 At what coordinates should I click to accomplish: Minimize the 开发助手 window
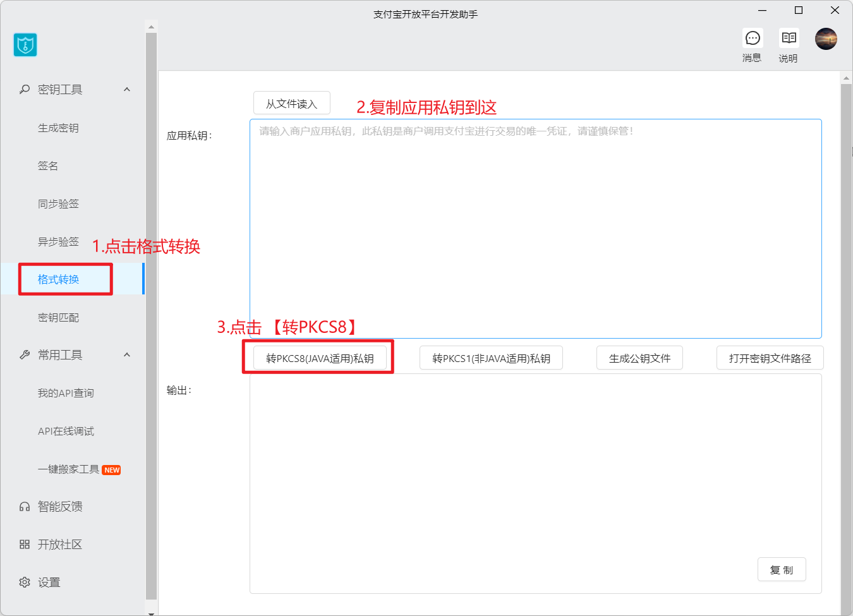pos(763,10)
